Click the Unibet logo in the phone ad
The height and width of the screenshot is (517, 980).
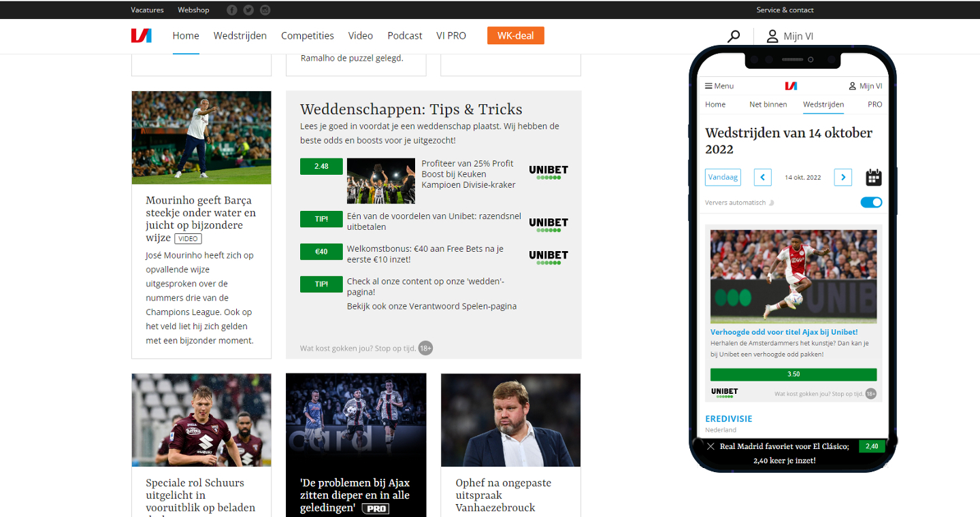pyautogui.click(x=724, y=393)
